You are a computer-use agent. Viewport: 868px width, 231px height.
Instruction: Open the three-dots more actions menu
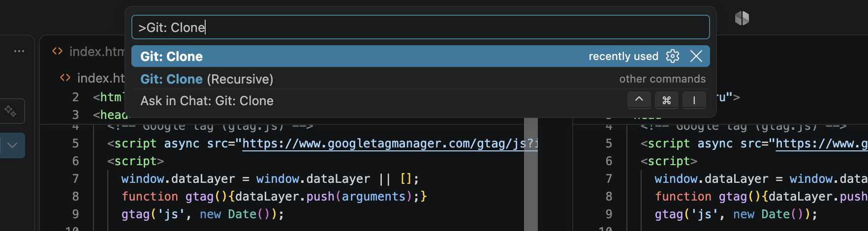19,51
